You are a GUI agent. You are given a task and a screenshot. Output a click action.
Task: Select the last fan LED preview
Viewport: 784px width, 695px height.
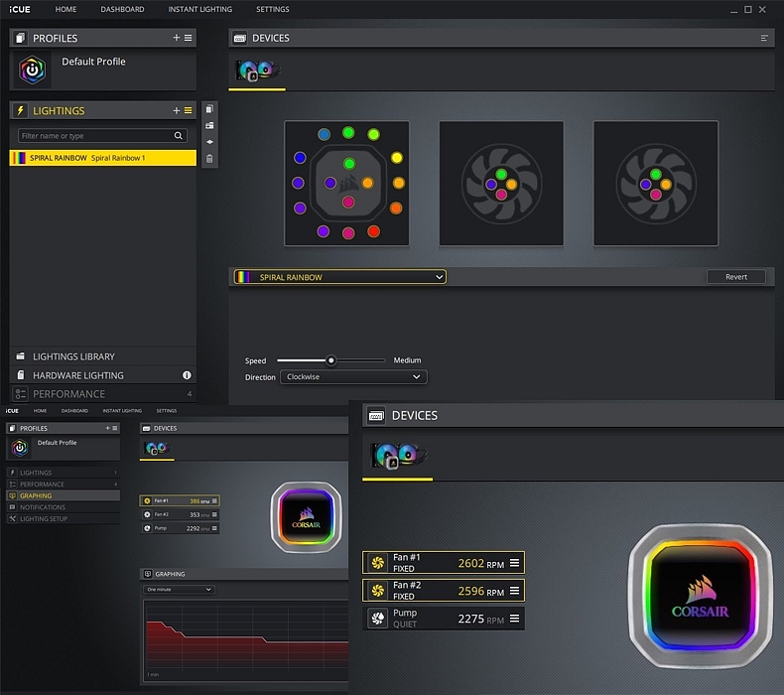point(656,183)
